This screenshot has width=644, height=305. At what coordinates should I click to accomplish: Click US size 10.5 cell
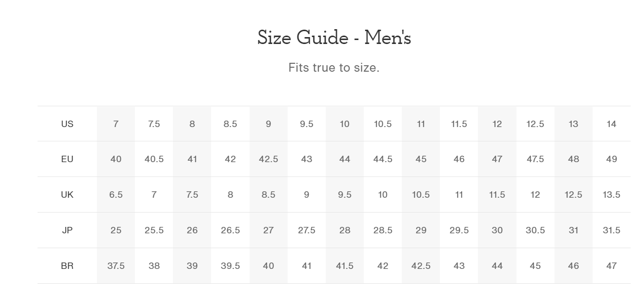click(383, 124)
